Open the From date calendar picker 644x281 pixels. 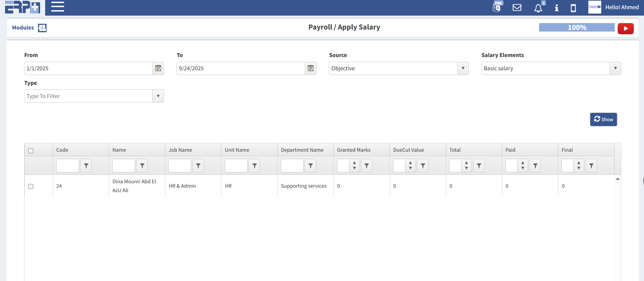click(x=158, y=69)
